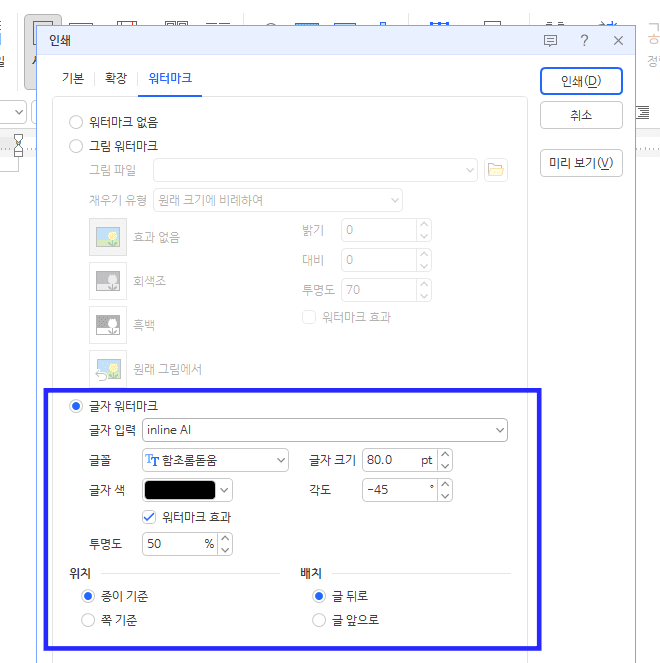Close the 인쇄 dialog
Viewport: 660px width, 663px height.
(618, 41)
